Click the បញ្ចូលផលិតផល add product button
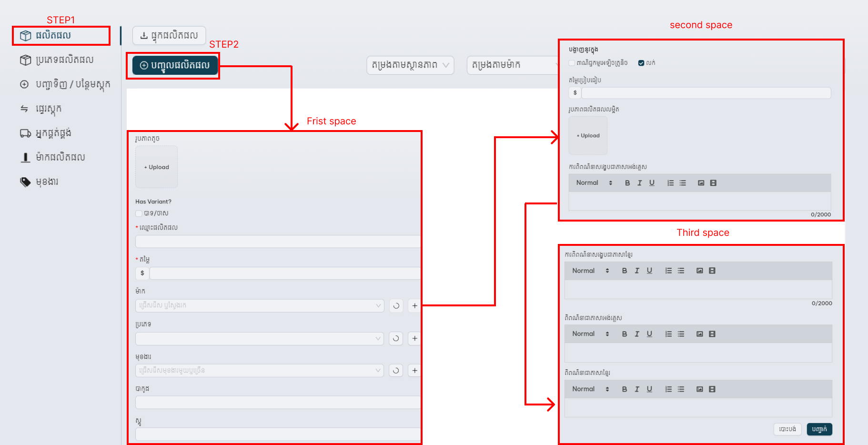Screen dimensions: 868x445 175,65
